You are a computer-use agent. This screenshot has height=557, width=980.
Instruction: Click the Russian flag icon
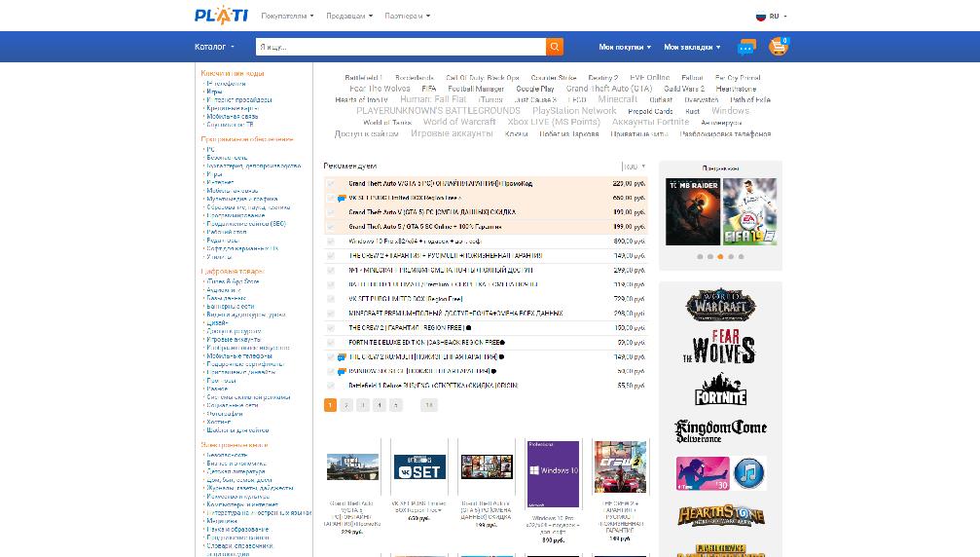click(761, 17)
